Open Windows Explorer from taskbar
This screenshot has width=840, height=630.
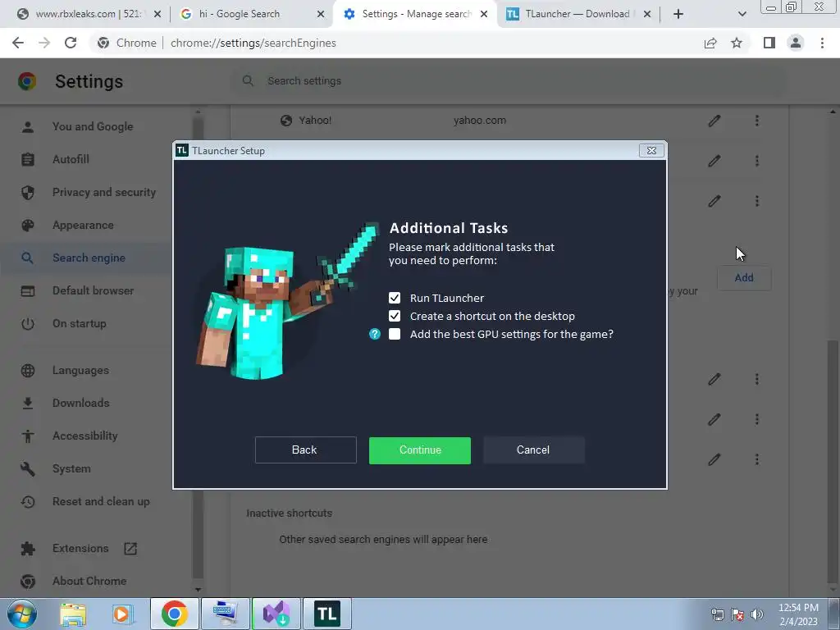(x=73, y=614)
